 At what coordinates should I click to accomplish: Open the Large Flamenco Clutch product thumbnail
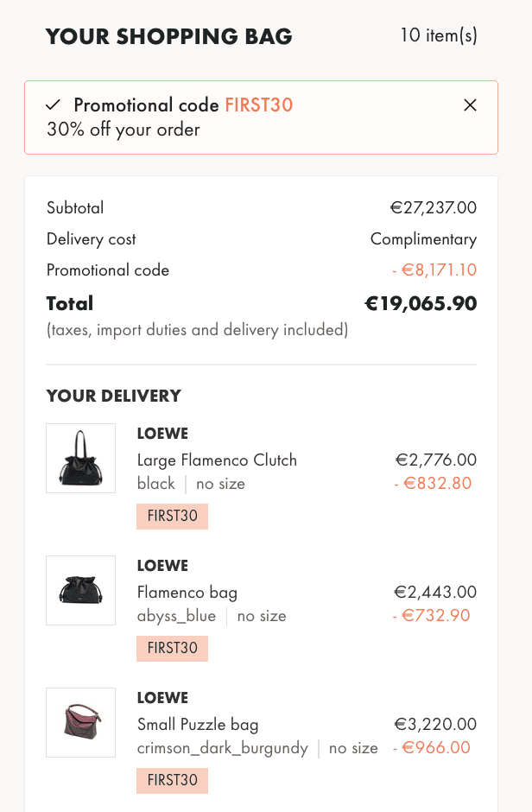tap(80, 459)
